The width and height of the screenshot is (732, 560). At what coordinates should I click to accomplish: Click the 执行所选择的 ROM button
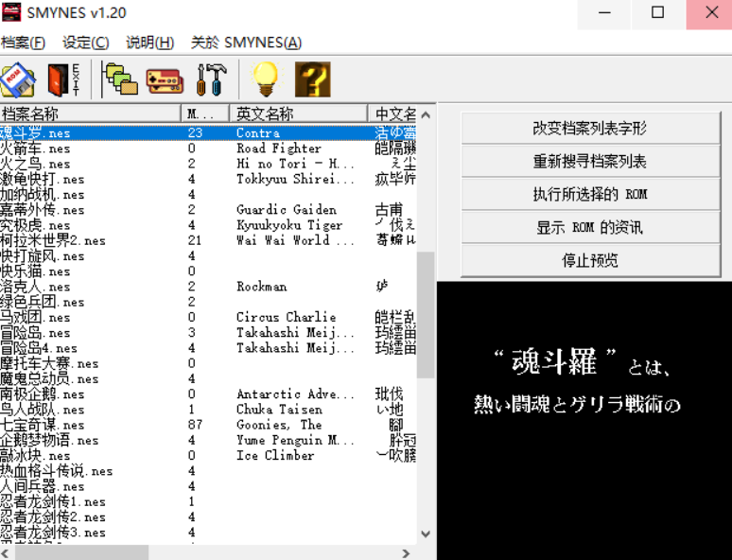pyautogui.click(x=590, y=194)
